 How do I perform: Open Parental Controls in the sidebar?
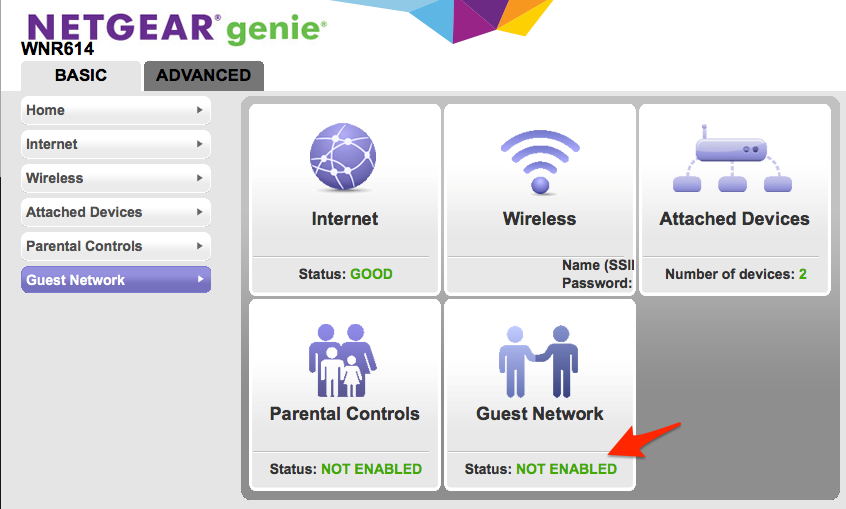pyautogui.click(x=115, y=246)
